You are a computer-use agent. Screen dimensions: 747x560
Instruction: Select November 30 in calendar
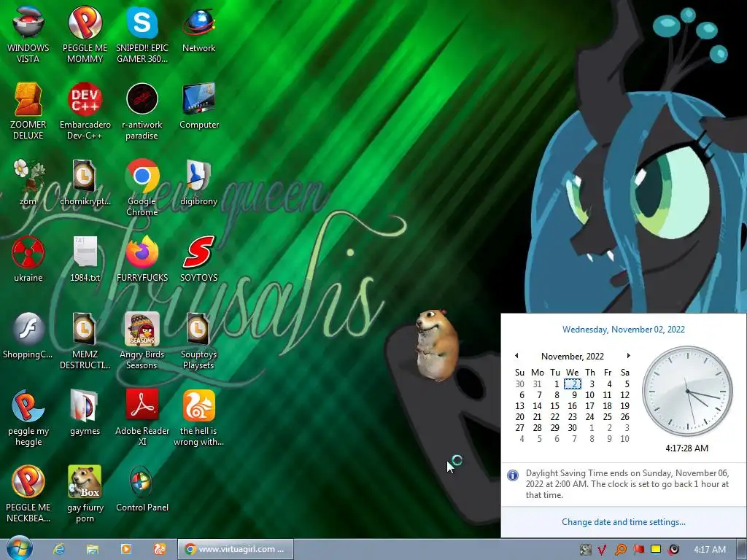[572, 427]
